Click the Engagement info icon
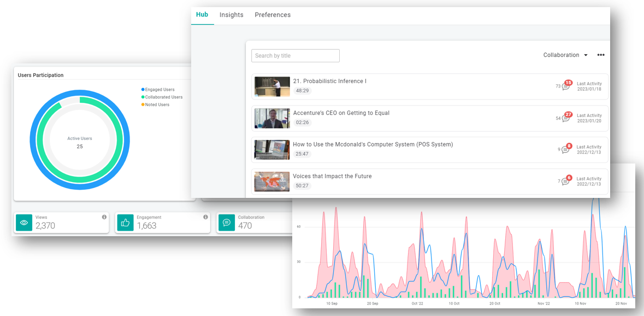This screenshot has width=644, height=316. (x=205, y=217)
